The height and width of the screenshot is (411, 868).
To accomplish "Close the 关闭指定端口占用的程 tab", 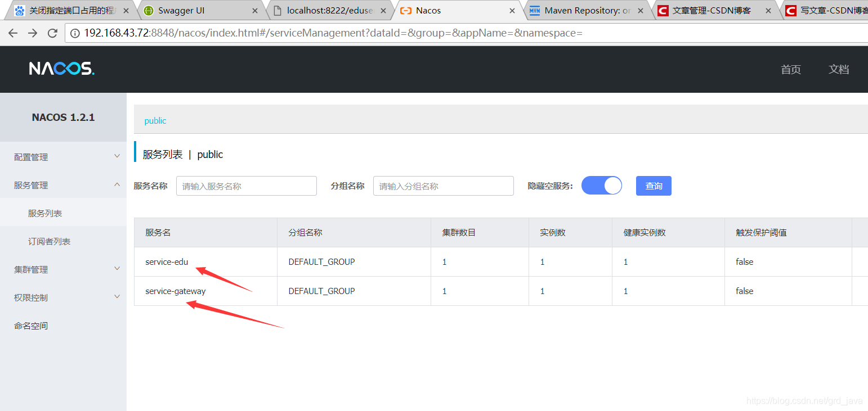I will (x=126, y=11).
